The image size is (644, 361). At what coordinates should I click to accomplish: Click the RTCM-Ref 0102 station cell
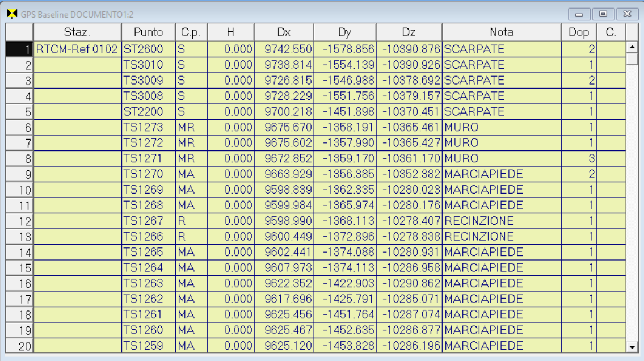click(77, 50)
